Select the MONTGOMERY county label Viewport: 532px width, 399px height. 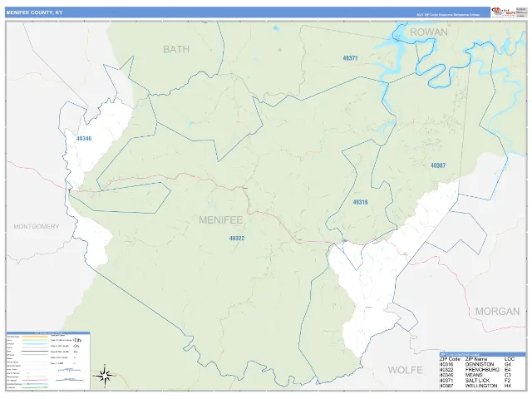click(x=37, y=226)
